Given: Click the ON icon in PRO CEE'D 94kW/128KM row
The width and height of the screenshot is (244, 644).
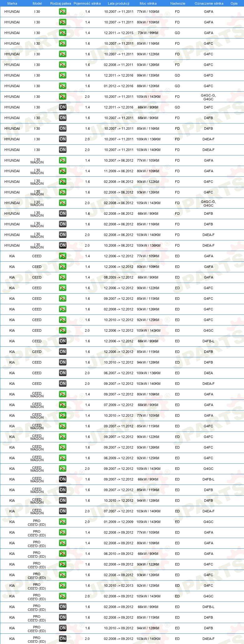Looking at the screenshot, I should pyautogui.click(x=62, y=628).
